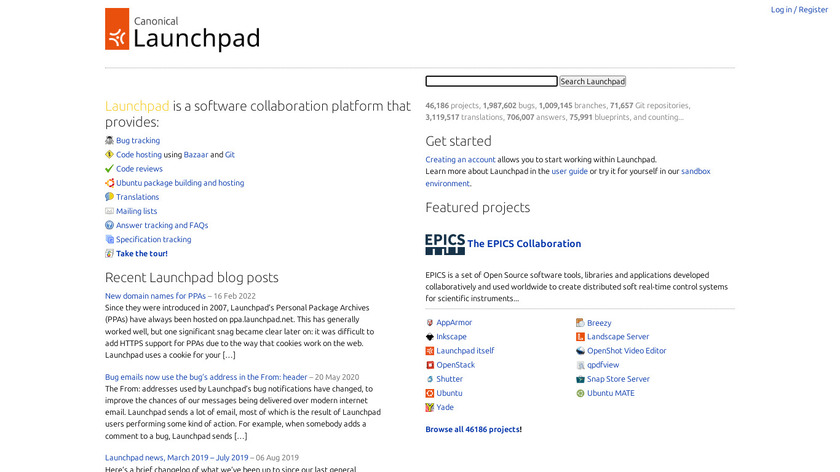
Task: Open the qpdfview project link
Action: coord(603,365)
